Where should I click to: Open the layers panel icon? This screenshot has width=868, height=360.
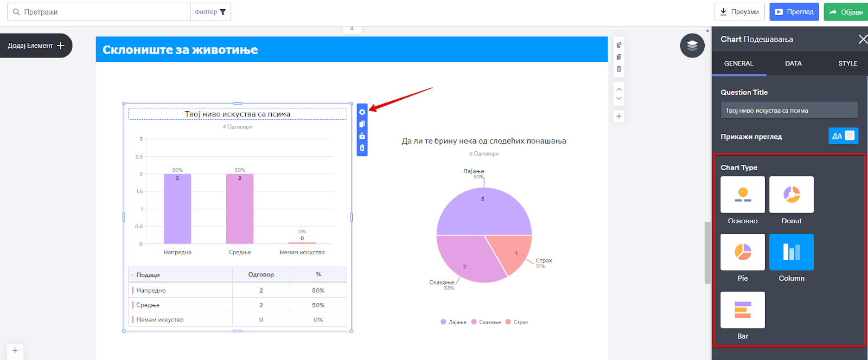(692, 46)
